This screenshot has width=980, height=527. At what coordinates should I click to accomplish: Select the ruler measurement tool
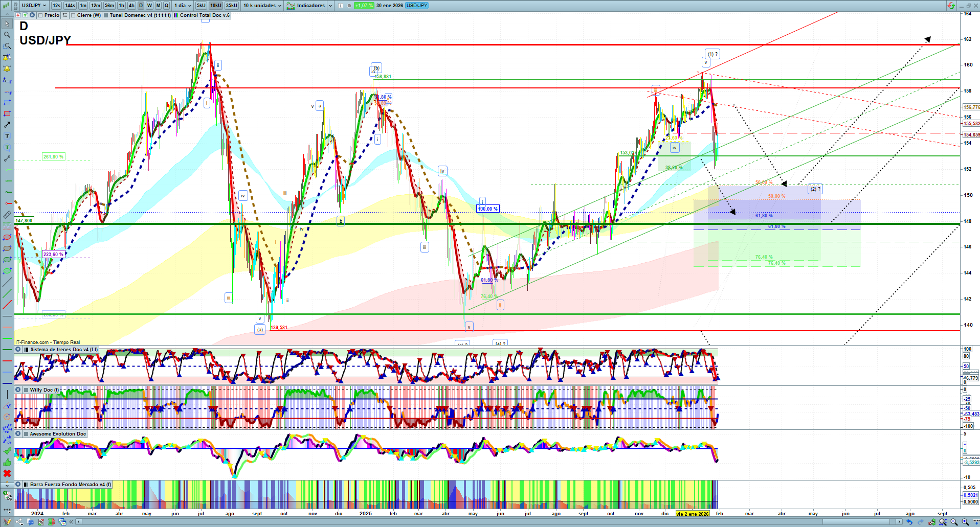(7, 215)
